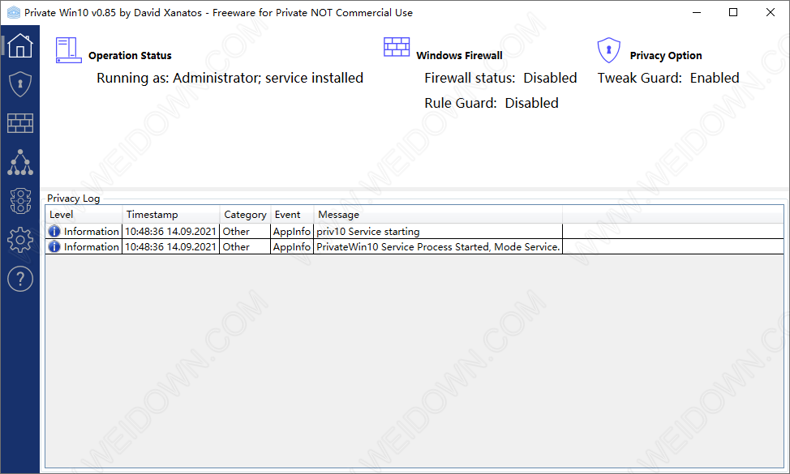Sort log by Timestamp column header

pyautogui.click(x=171, y=215)
